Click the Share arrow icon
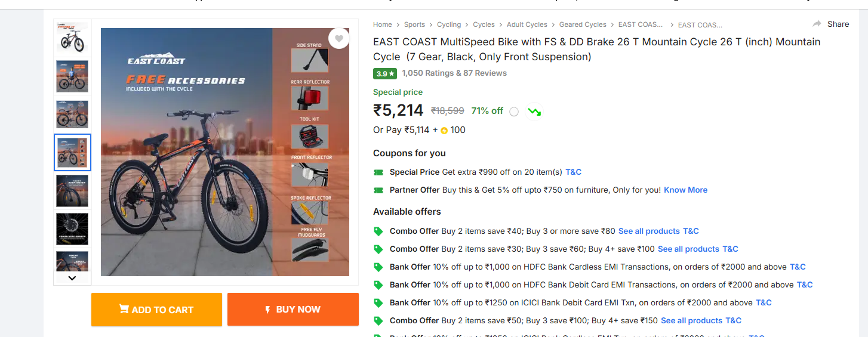The height and width of the screenshot is (337, 868). point(817,24)
